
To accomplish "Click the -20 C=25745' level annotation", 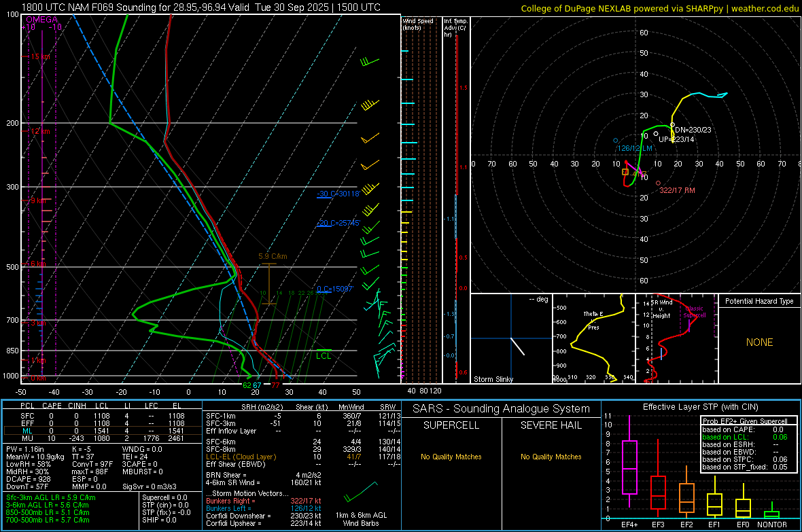I will click(x=338, y=223).
